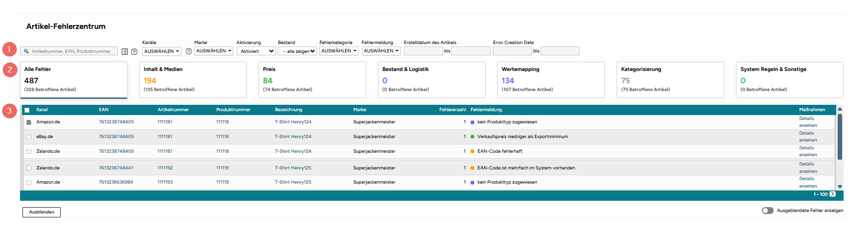The width and height of the screenshot is (868, 237).
Task: Uncheck the Amazon.de 1111181 row checkbox
Action: coord(29,122)
